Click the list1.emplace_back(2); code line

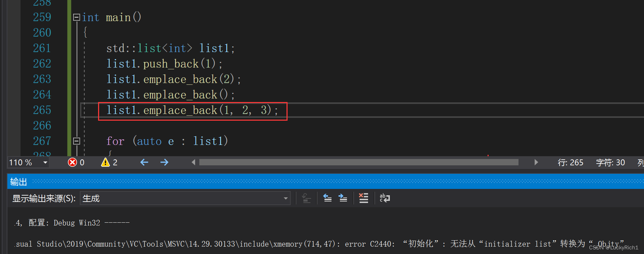(174, 79)
